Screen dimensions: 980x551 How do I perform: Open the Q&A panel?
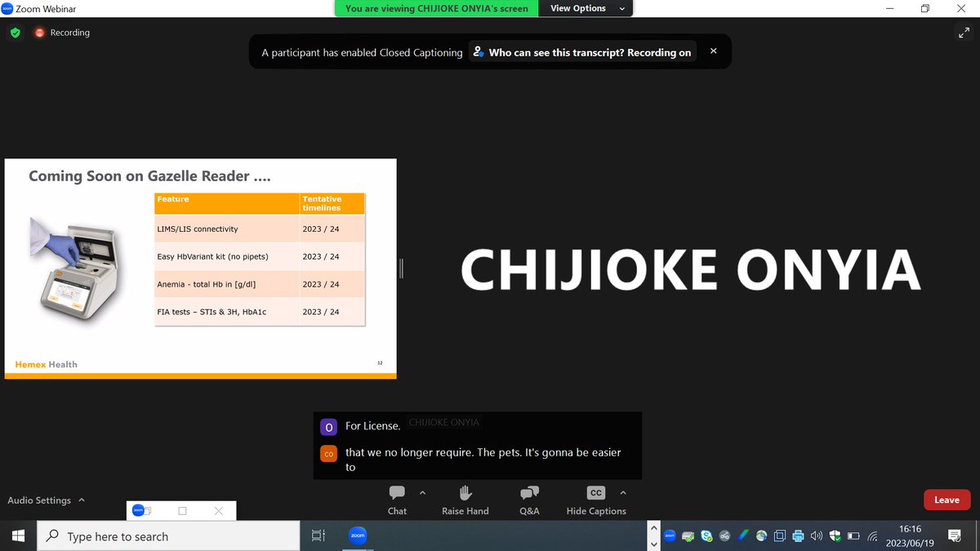(x=529, y=500)
